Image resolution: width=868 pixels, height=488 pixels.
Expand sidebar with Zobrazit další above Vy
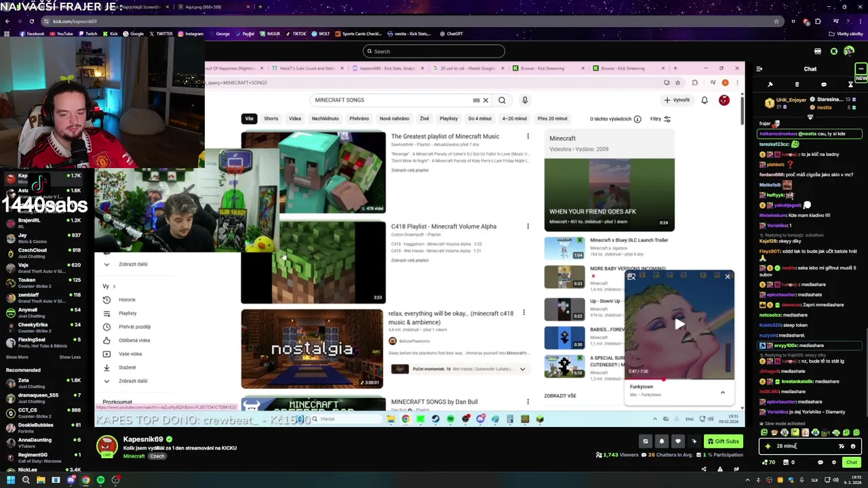(133, 264)
